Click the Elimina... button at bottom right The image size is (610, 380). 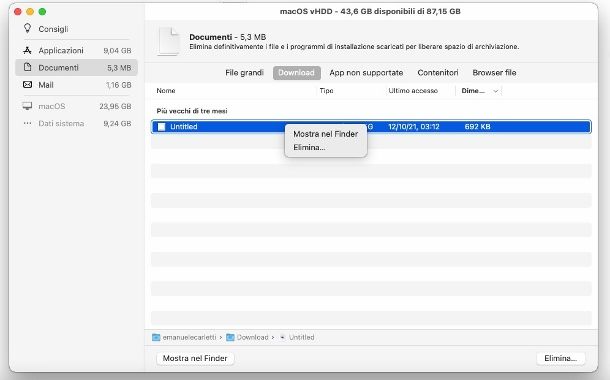point(560,358)
